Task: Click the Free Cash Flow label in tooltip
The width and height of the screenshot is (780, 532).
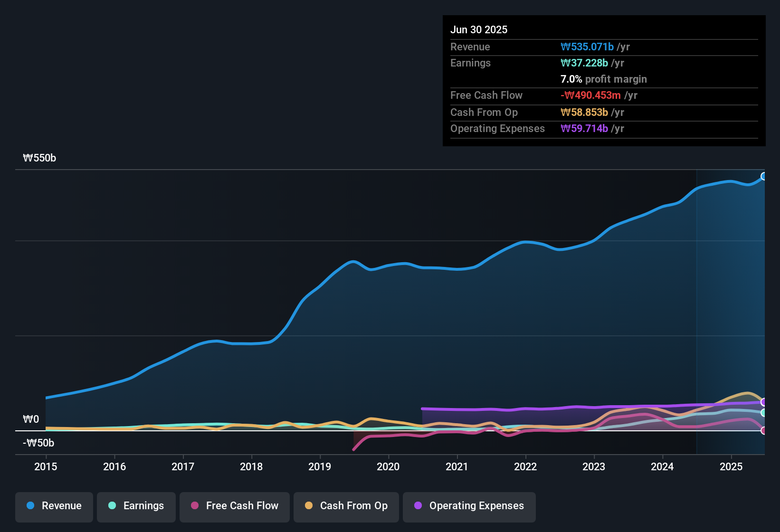Action: (x=486, y=95)
